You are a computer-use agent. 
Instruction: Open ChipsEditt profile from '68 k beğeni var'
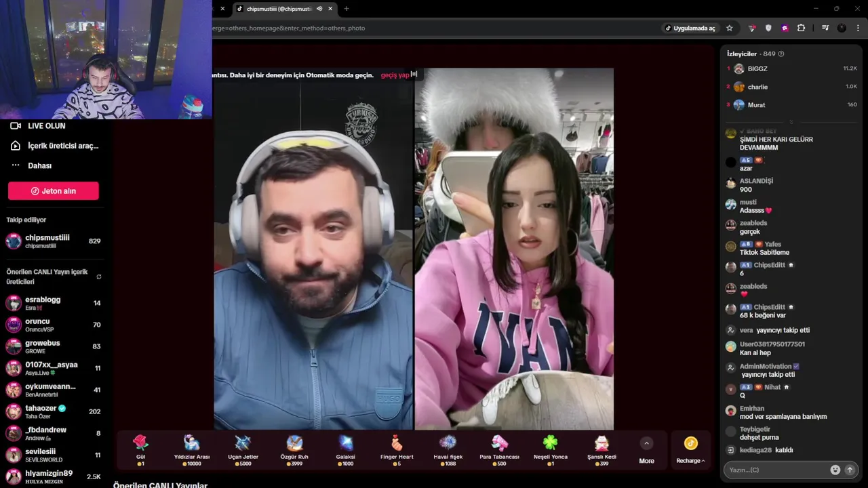(769, 307)
